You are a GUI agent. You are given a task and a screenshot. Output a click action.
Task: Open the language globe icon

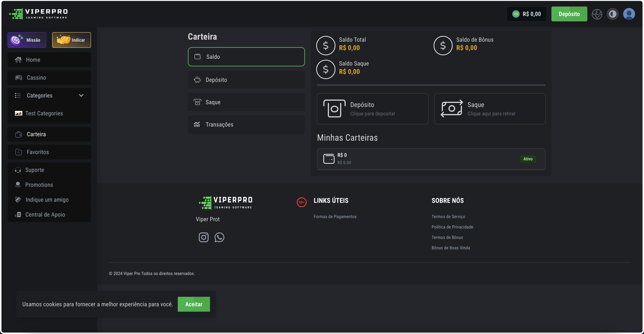(597, 14)
